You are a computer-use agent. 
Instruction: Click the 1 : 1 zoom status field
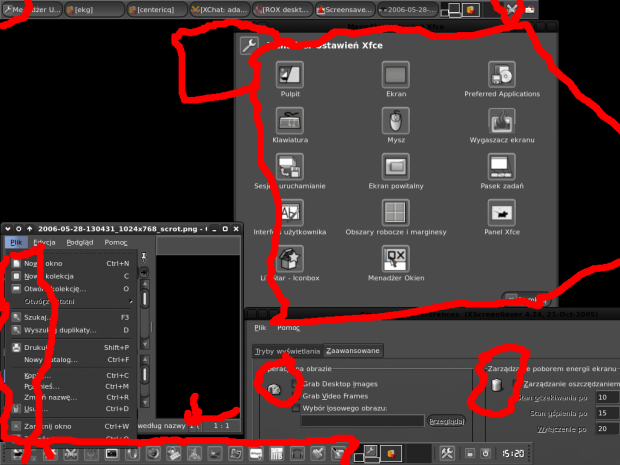pyautogui.click(x=221, y=426)
